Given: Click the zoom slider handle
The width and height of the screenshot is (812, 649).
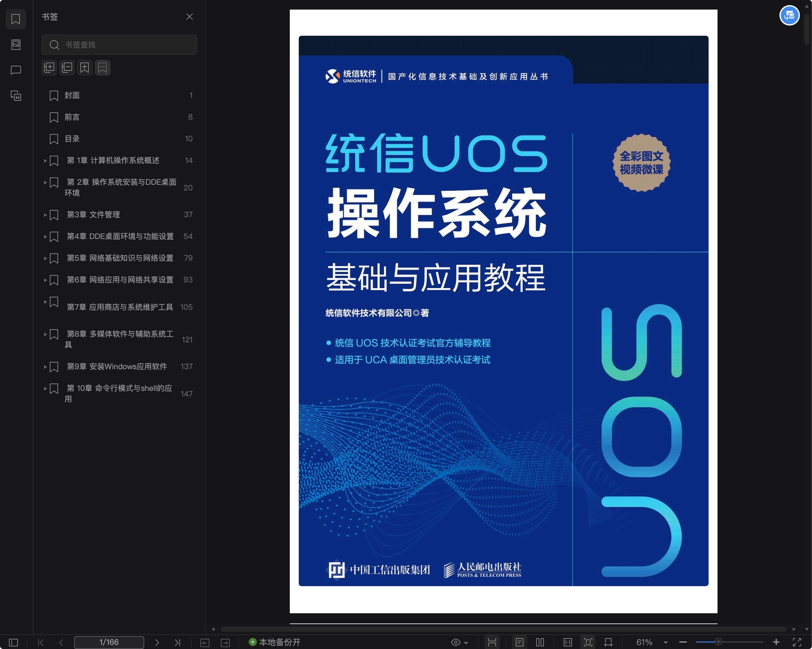Looking at the screenshot, I should (718, 642).
